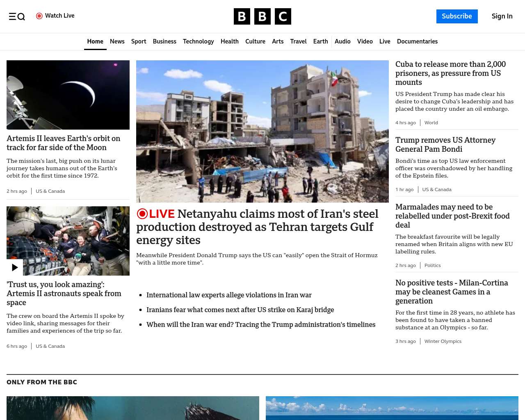Click the BBC logo
The height and width of the screenshot is (420, 525).
point(262,16)
